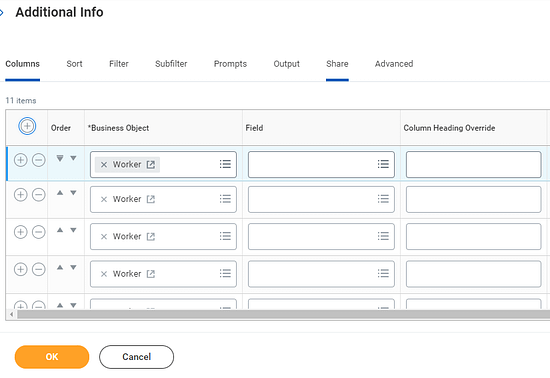The height and width of the screenshot is (378, 550).
Task: Click the first row's Column Heading Override box
Action: [x=474, y=164]
